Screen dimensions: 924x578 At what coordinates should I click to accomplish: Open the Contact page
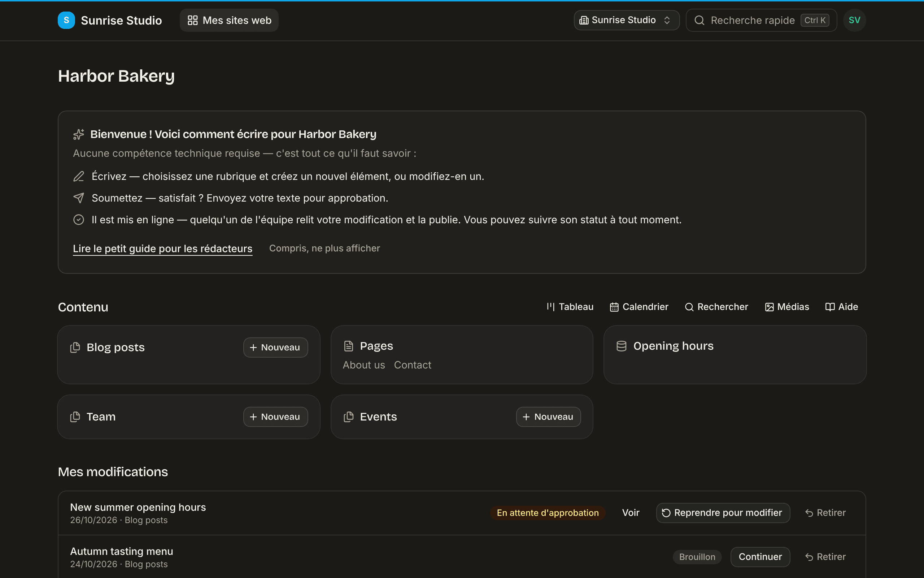(412, 365)
